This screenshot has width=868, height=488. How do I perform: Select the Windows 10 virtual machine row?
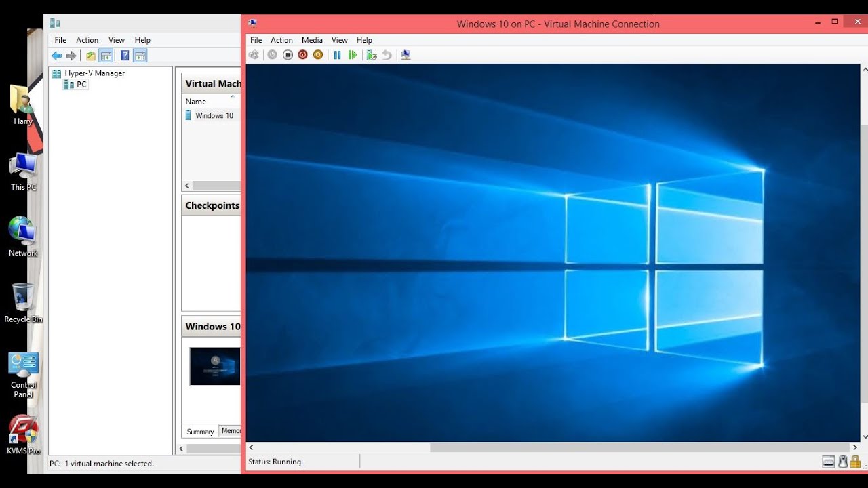pyautogui.click(x=212, y=115)
